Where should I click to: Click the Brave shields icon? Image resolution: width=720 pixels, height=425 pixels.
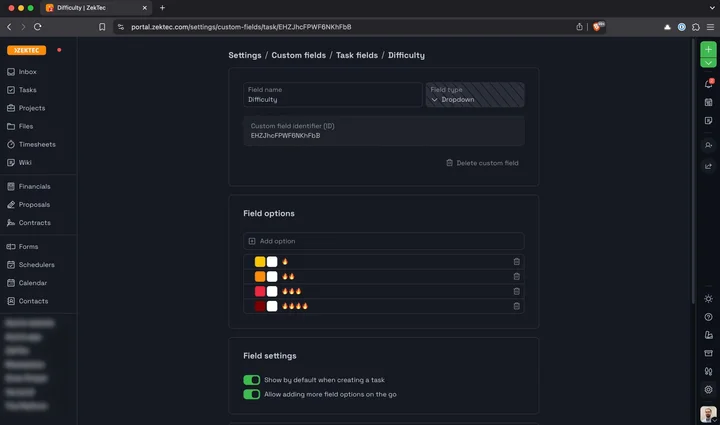coord(596,27)
